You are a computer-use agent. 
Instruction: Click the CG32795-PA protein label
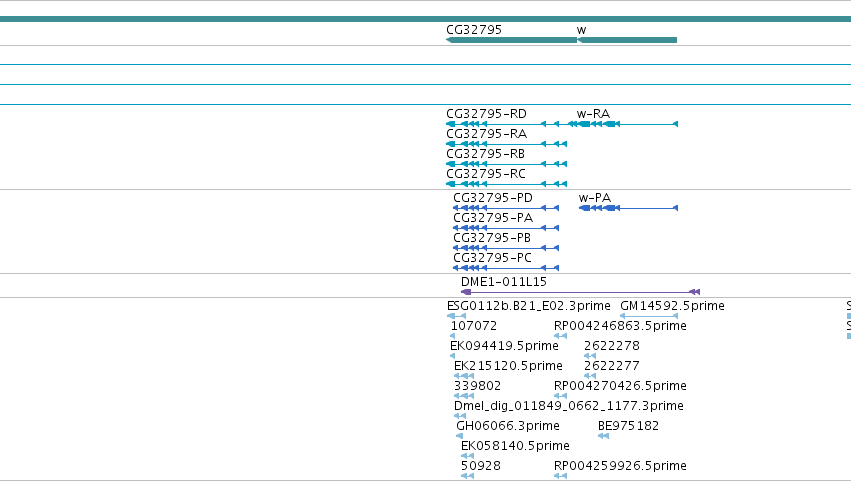click(493, 218)
